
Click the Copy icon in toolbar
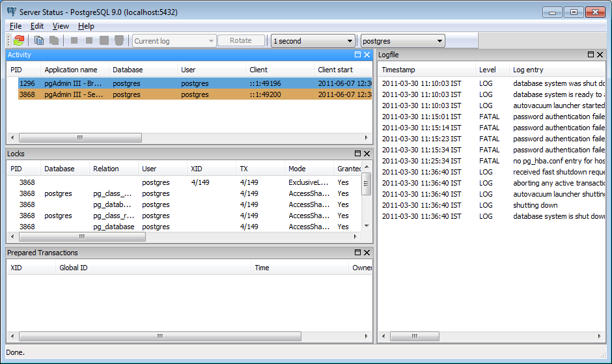click(38, 40)
